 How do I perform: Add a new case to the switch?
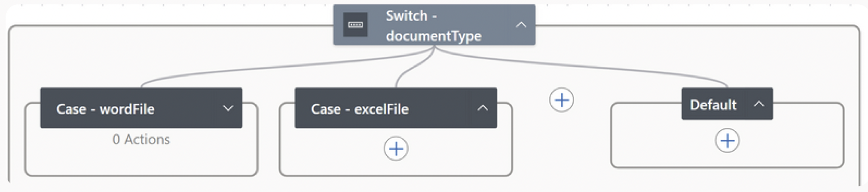pos(561,100)
